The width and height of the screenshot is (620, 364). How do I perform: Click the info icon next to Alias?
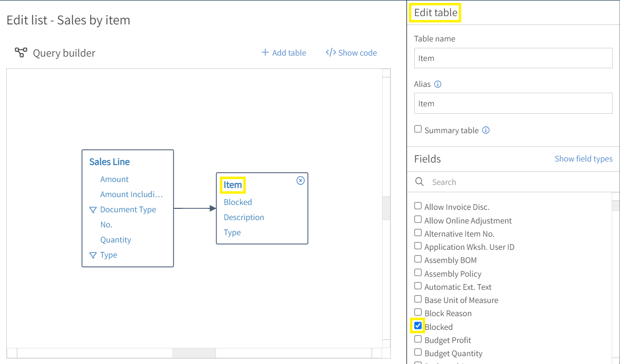tap(438, 84)
